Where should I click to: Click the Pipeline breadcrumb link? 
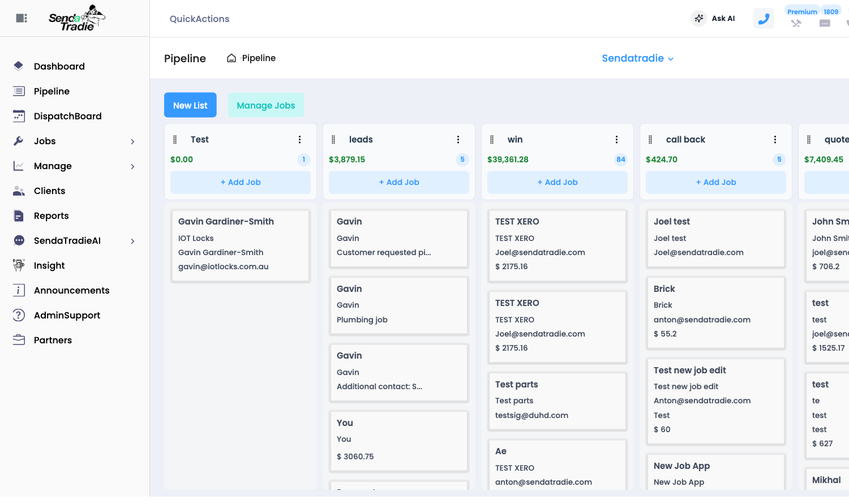point(259,58)
